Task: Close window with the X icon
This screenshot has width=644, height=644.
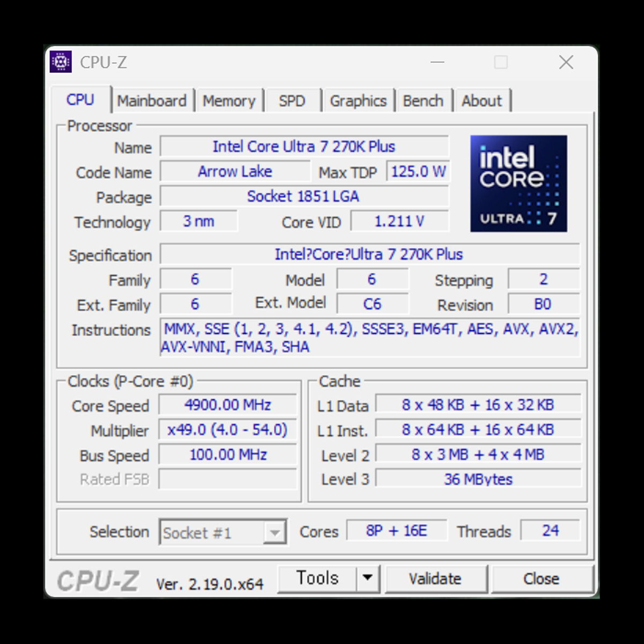Action: click(566, 62)
